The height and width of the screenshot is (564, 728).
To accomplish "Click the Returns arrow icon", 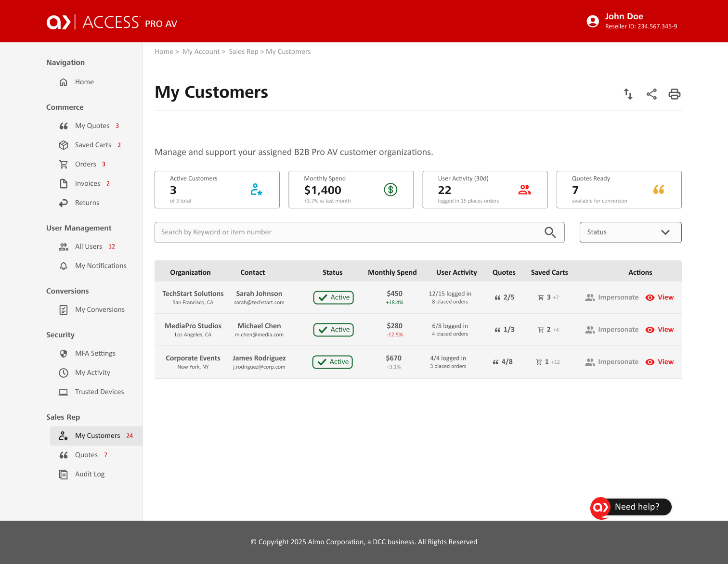I will point(64,203).
